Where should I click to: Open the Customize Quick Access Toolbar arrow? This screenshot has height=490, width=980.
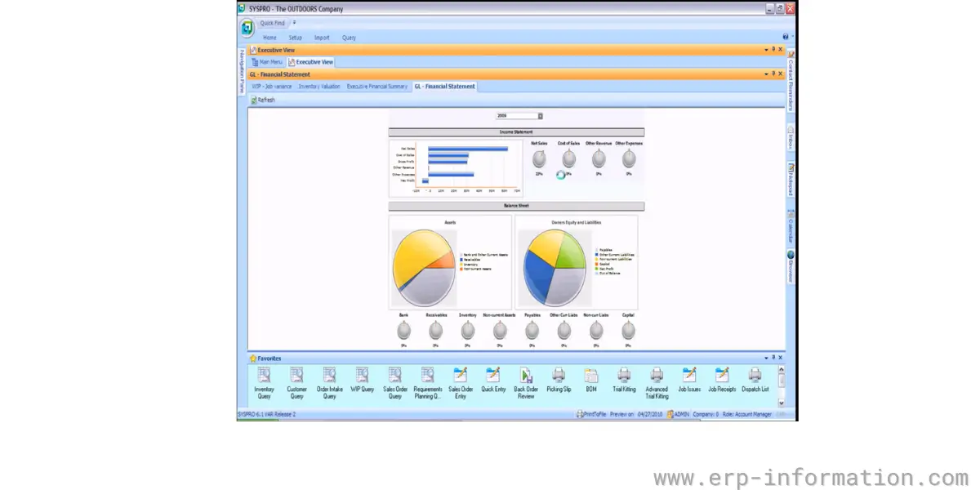[x=294, y=23]
